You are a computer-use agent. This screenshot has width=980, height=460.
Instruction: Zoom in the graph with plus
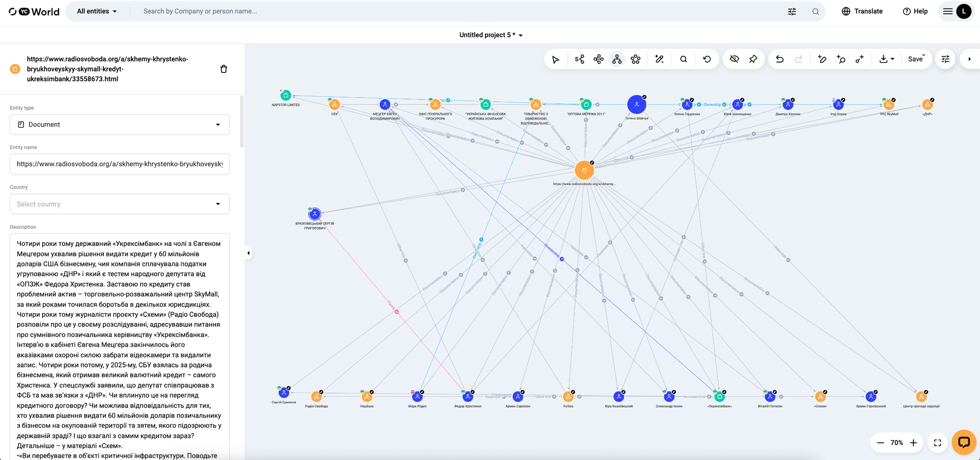913,443
